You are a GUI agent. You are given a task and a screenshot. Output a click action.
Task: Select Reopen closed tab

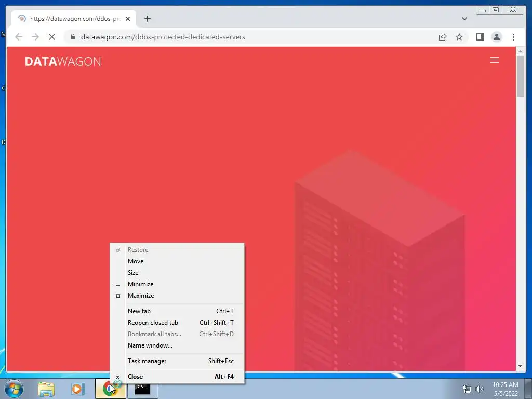click(177, 323)
